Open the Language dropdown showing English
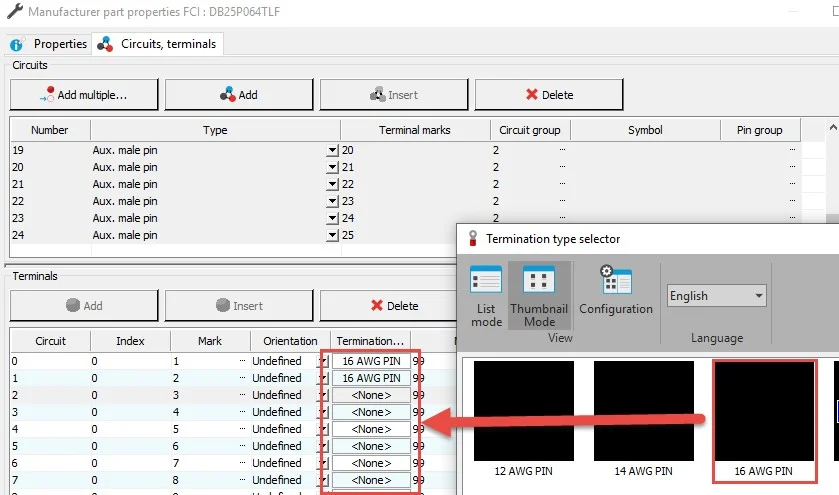Viewport: 839px width, 495px height. 716,296
